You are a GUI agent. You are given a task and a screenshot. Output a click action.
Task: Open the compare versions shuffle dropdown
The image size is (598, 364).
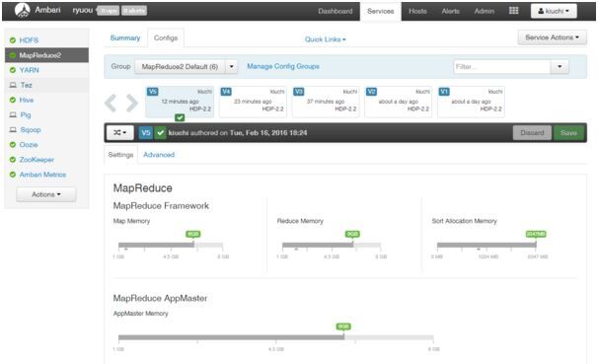point(119,132)
